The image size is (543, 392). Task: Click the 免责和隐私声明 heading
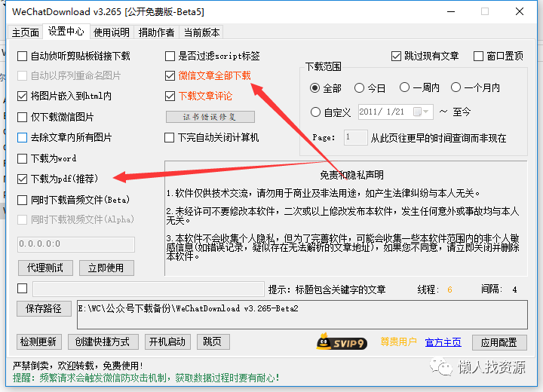(x=351, y=175)
